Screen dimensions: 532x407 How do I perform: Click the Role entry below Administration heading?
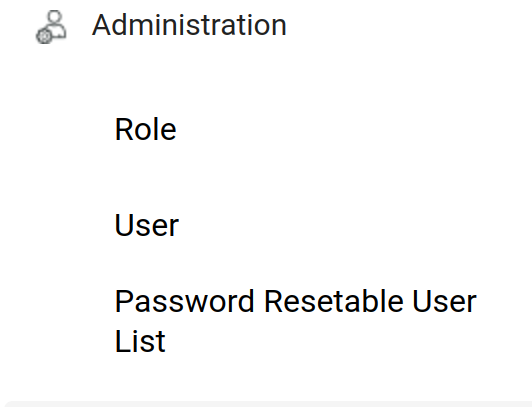(x=146, y=129)
